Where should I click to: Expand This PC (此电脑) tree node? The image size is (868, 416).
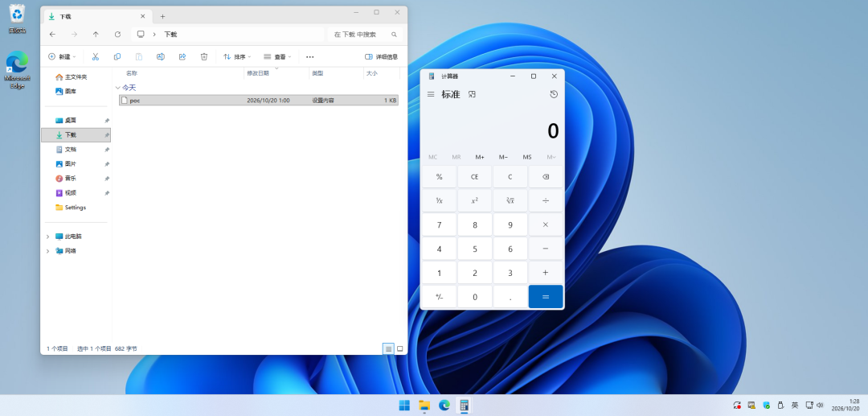[47, 237]
